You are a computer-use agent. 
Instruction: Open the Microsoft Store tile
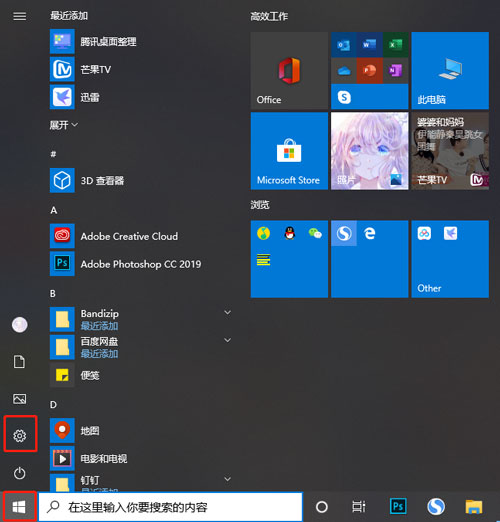point(289,151)
